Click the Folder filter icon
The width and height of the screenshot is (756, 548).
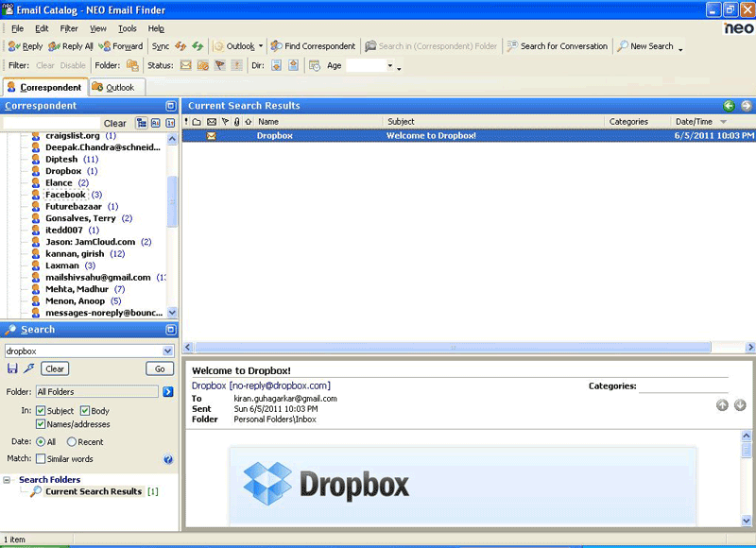132,65
